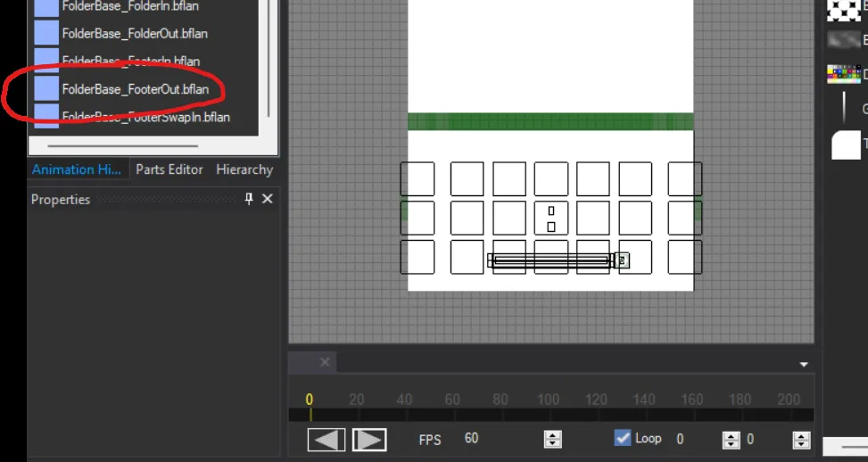Select FolderBase_FolderOut.bflan file icon
868x462 pixels.
(46, 34)
